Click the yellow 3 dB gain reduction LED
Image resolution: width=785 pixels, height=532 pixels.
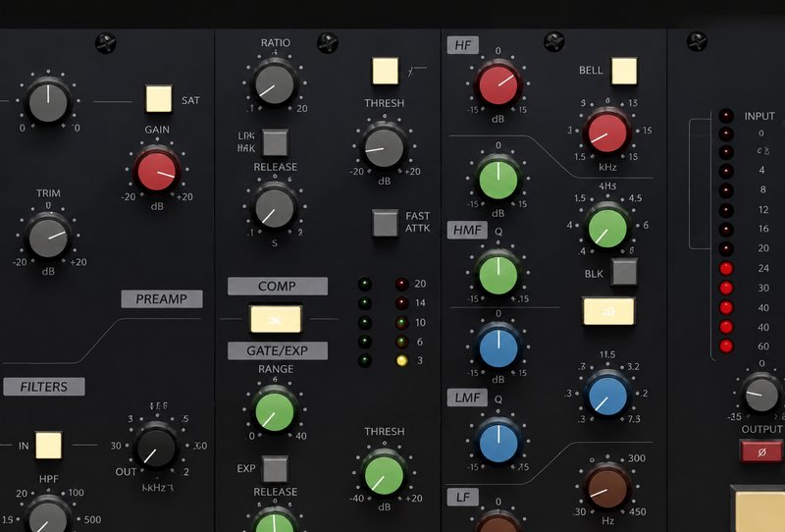click(x=402, y=360)
